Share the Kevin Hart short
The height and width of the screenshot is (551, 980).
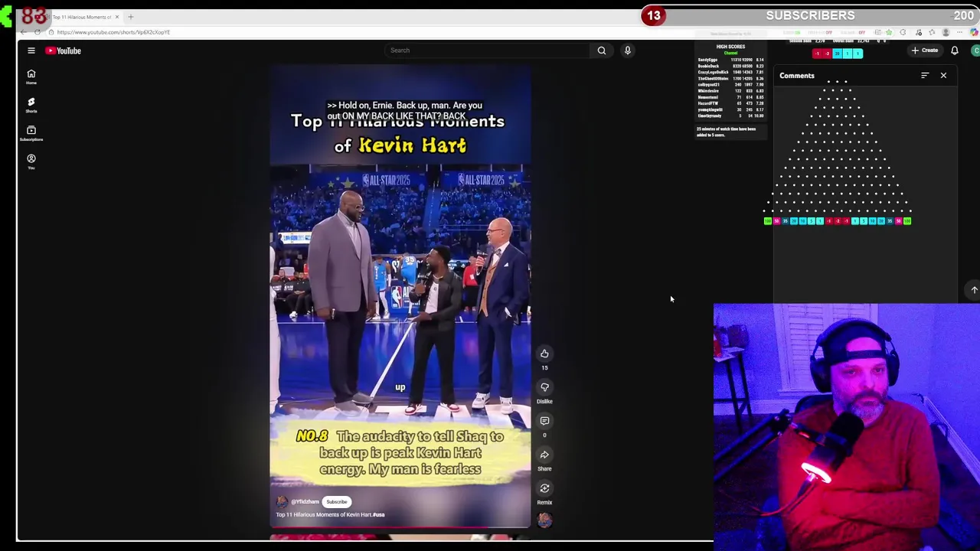[x=544, y=455]
